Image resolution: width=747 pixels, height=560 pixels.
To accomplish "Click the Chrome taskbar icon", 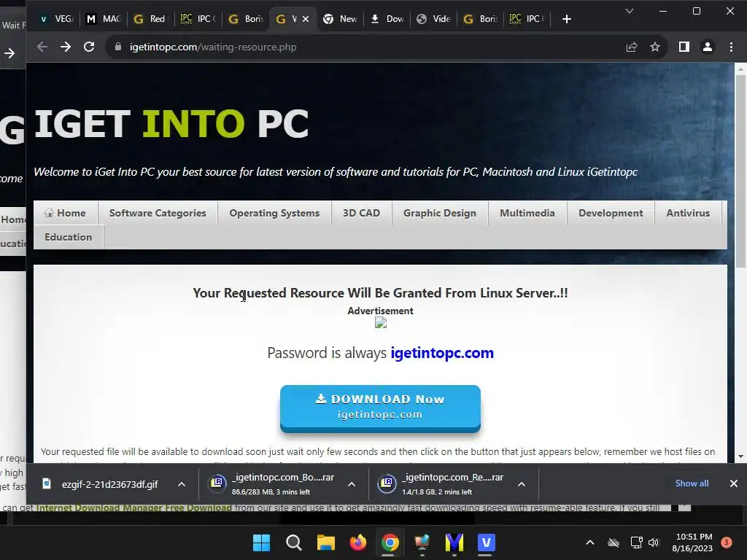I will [390, 542].
